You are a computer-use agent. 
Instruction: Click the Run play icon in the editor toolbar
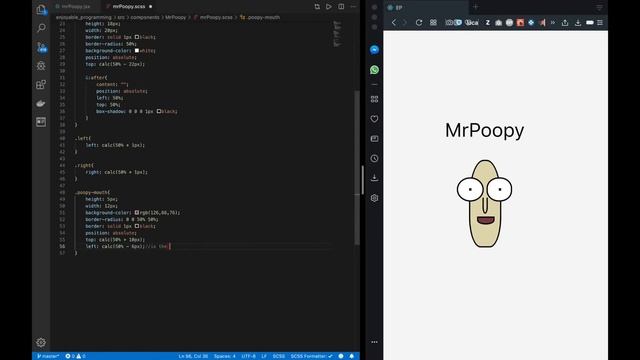point(329,7)
